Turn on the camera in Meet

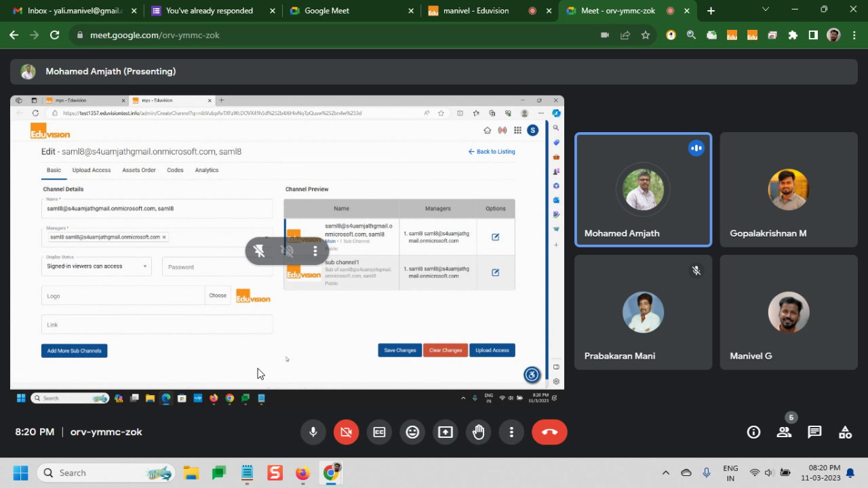tap(346, 432)
